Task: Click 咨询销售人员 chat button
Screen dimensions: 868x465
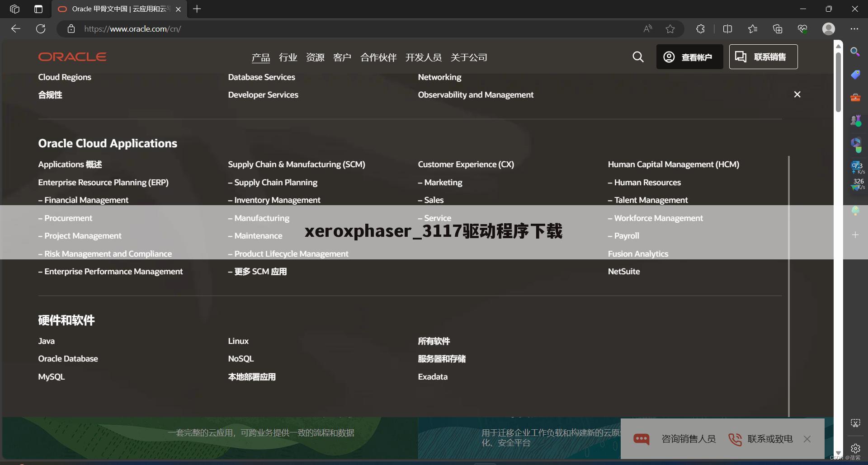Action: pyautogui.click(x=674, y=439)
